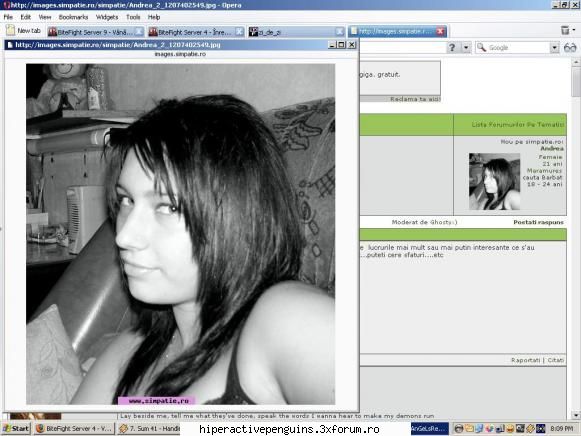Click the question mark help icon
Screen dimensions: 581x436
452,48
